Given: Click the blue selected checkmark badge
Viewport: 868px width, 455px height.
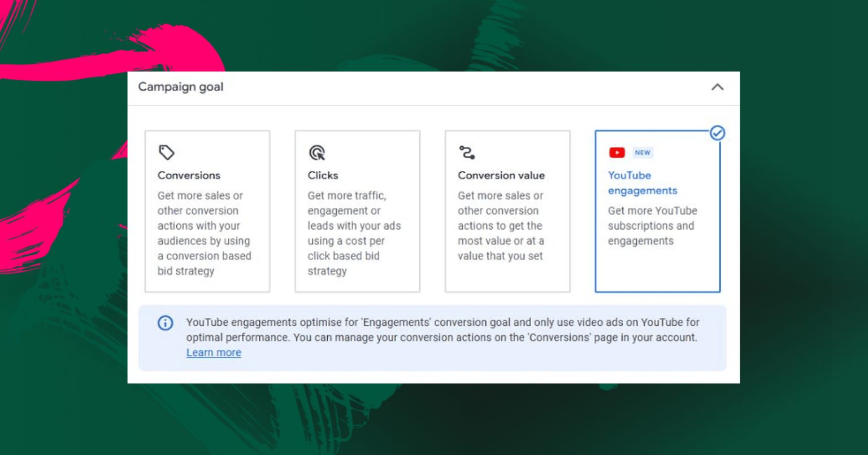Looking at the screenshot, I should (x=717, y=133).
